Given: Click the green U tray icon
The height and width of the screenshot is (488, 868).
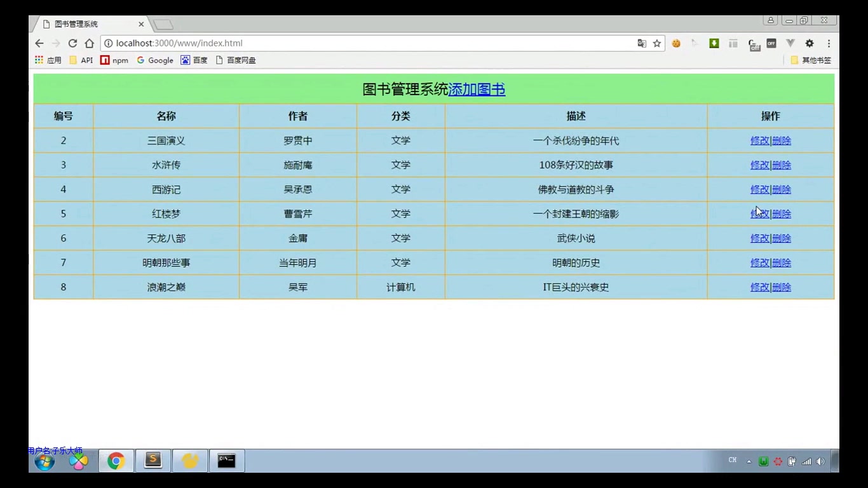Looking at the screenshot, I should click(764, 461).
